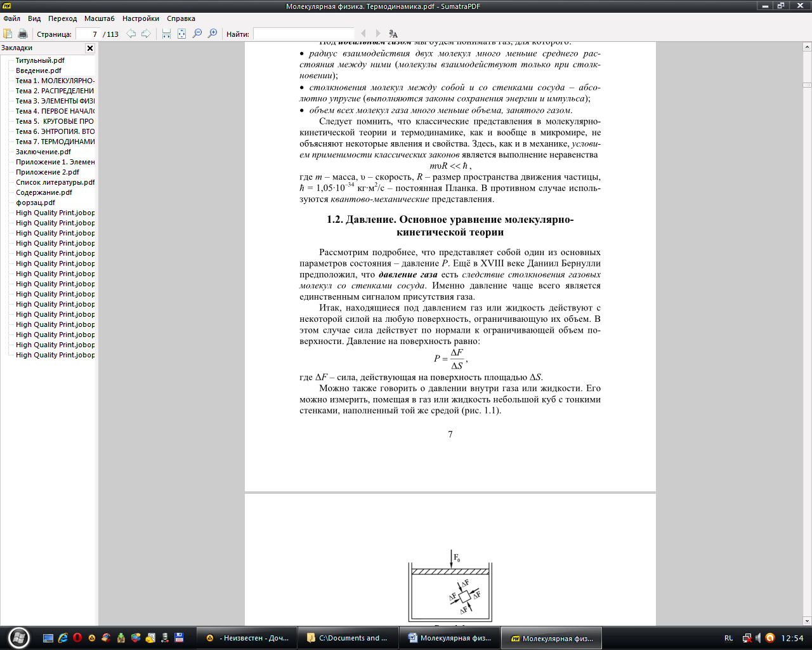Select bookmark Тема 6. ЭНТРОПИЯ. ВТО

pyautogui.click(x=55, y=131)
